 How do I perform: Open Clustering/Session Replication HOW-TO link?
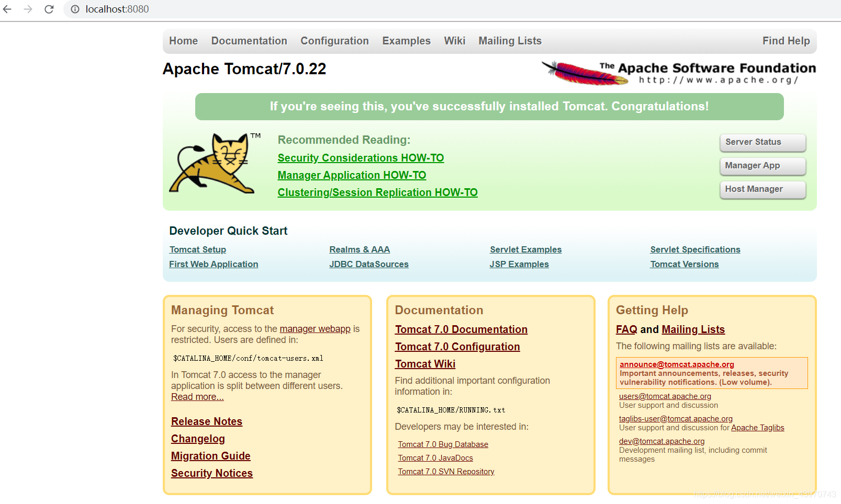[x=377, y=192]
